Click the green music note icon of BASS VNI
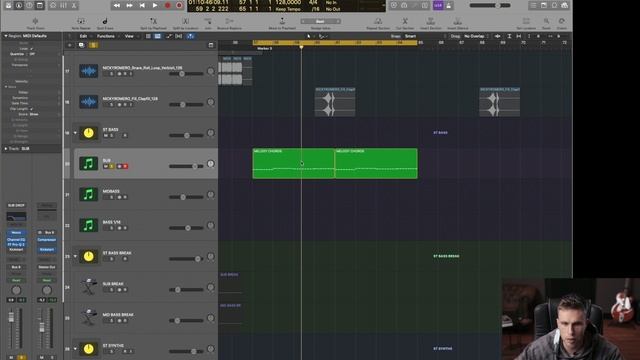The image size is (640, 360). pyautogui.click(x=89, y=225)
